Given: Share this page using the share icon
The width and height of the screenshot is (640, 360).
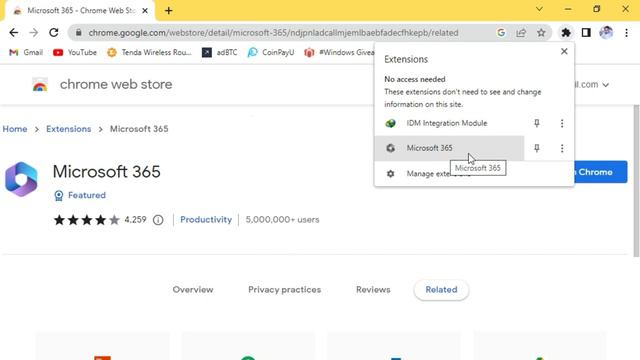Looking at the screenshot, I should coord(521,33).
